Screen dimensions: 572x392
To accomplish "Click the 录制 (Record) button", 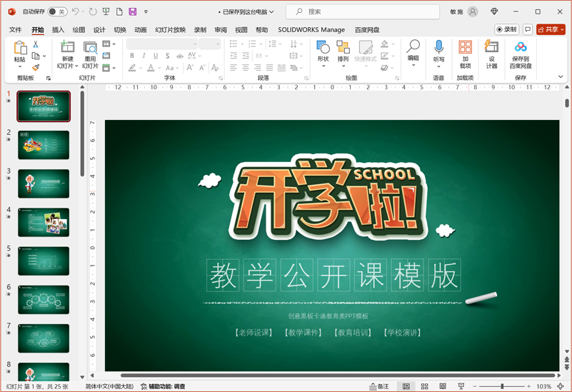I will click(x=507, y=30).
